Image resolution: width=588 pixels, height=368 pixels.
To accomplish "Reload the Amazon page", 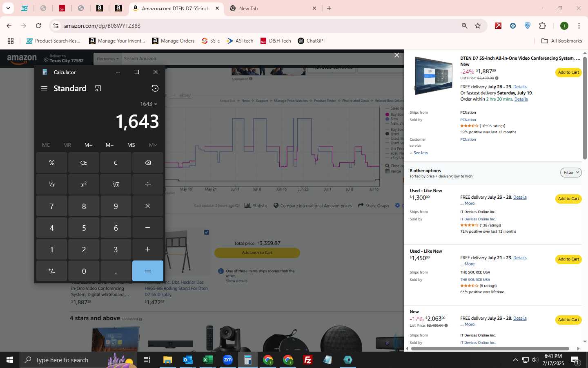I will click(38, 26).
